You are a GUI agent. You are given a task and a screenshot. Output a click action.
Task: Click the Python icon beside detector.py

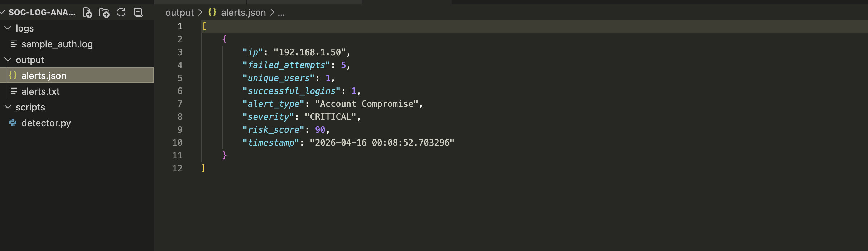coord(13,123)
